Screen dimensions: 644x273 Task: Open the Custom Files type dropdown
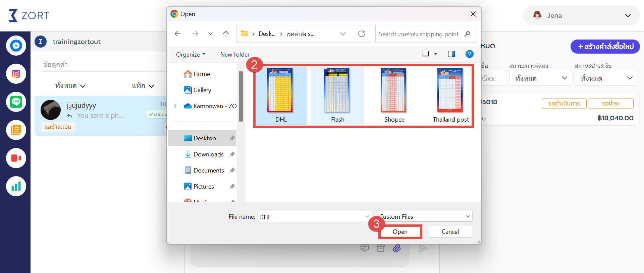click(x=425, y=216)
